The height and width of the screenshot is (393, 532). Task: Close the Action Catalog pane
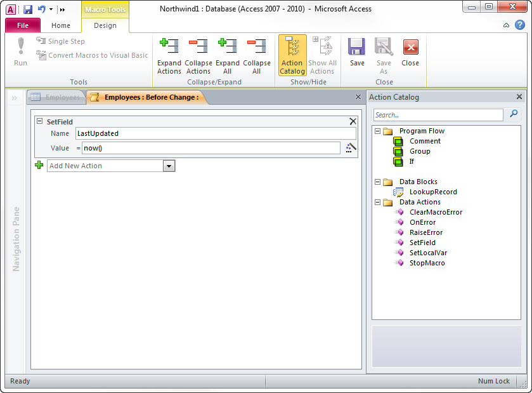(519, 97)
